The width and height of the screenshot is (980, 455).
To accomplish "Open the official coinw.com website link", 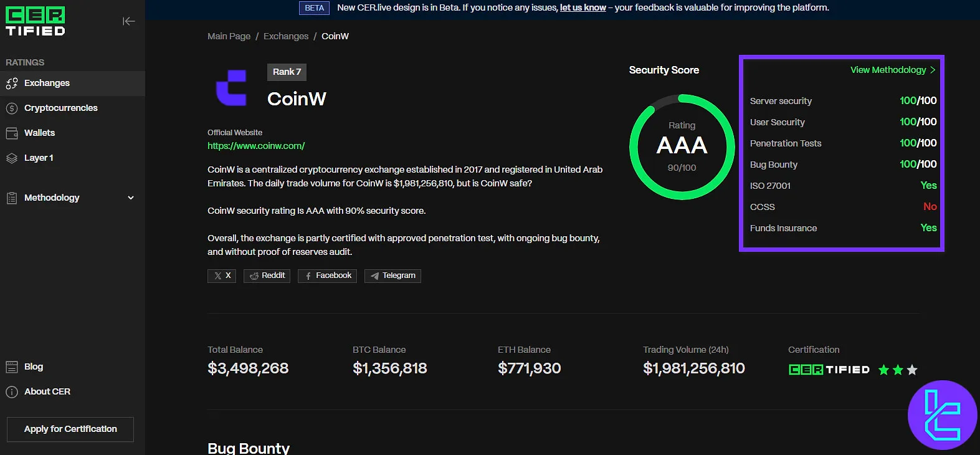I will [256, 146].
